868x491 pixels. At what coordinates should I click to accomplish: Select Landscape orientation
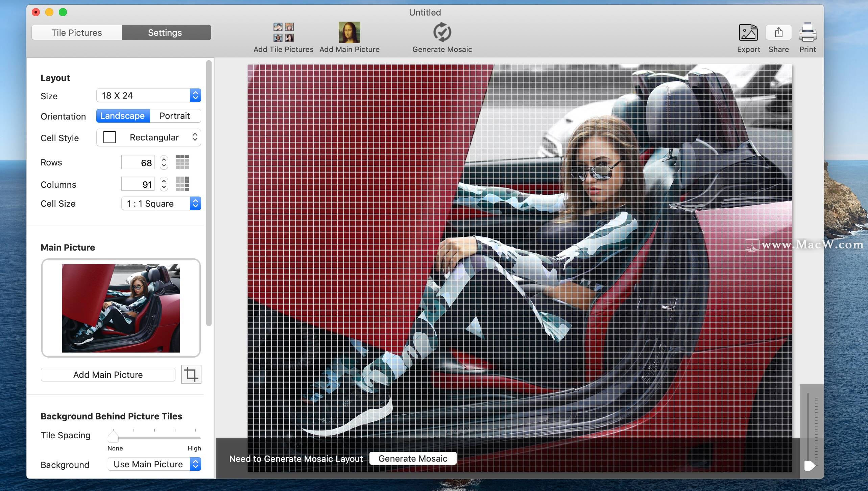tap(123, 116)
